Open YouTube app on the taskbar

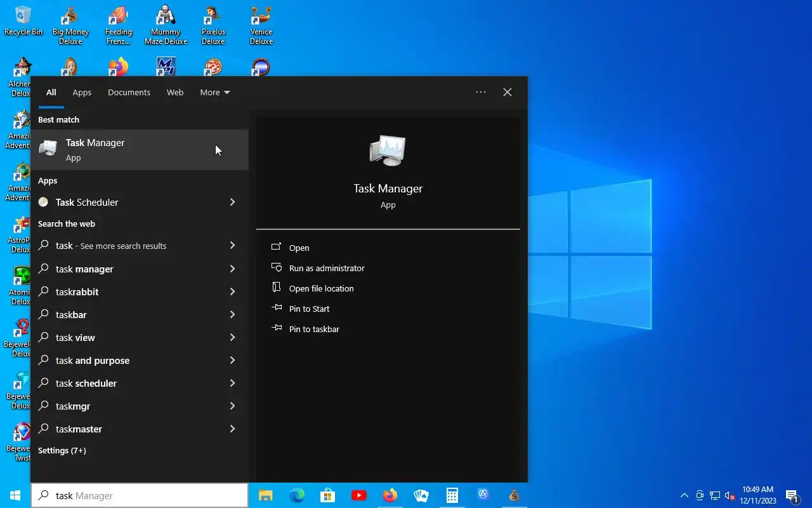[x=359, y=495]
